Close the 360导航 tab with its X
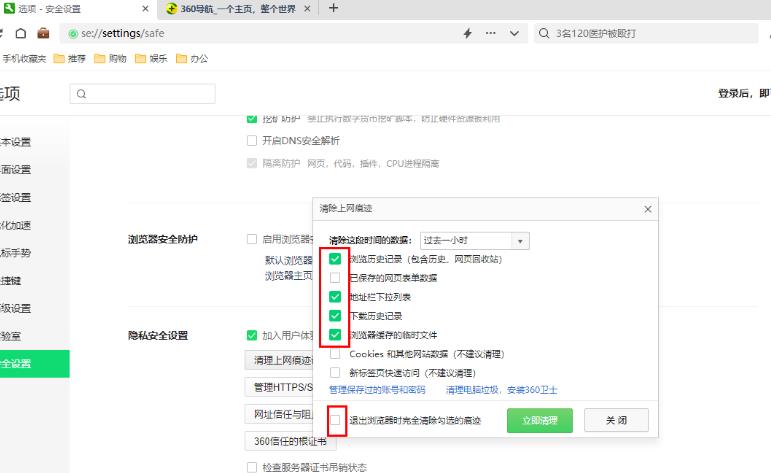The width and height of the screenshot is (771, 473). tap(307, 9)
